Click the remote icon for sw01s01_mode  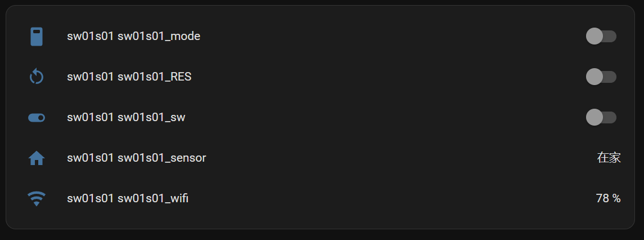pos(37,37)
